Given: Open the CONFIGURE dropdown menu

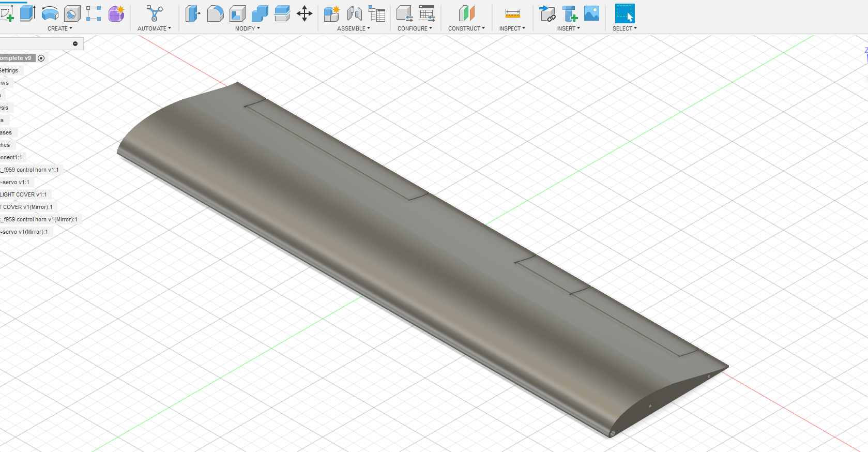Looking at the screenshot, I should (415, 28).
